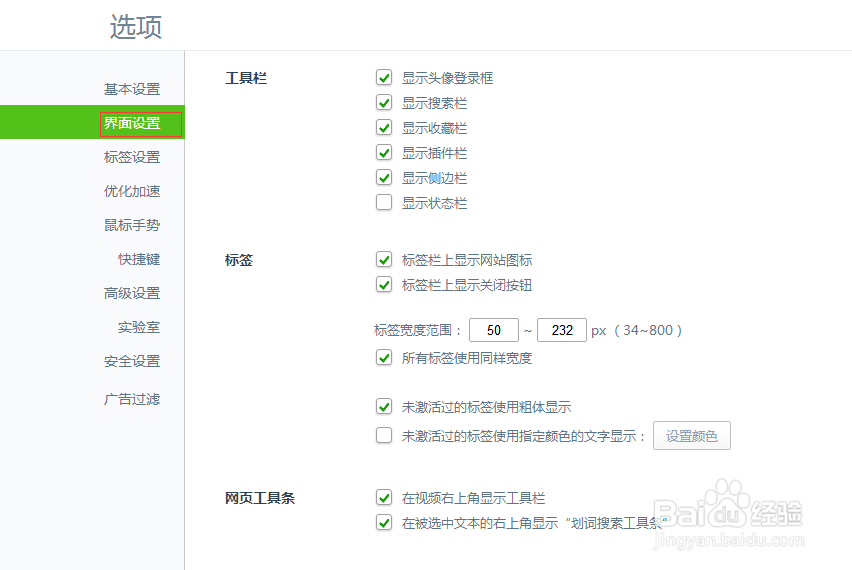
Task: Open 快捷键 settings page
Action: pyautogui.click(x=139, y=259)
